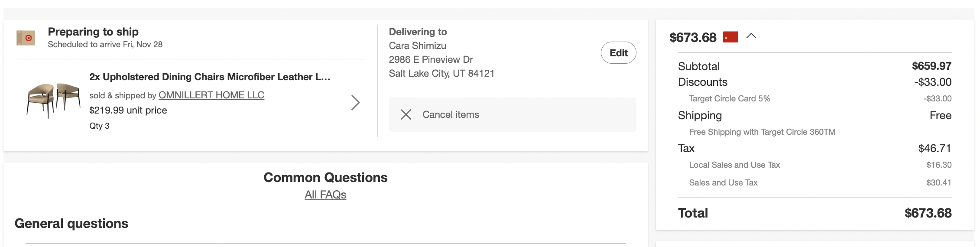Image resolution: width=980 pixels, height=247 pixels.
Task: Click the Local Sales and Use Tax line
Action: point(734,165)
